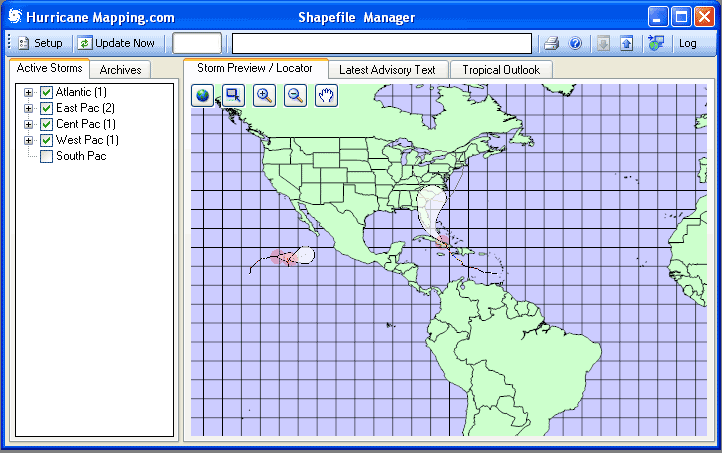
Task: Select the Storm Preview / Locator tab
Action: 255,68
